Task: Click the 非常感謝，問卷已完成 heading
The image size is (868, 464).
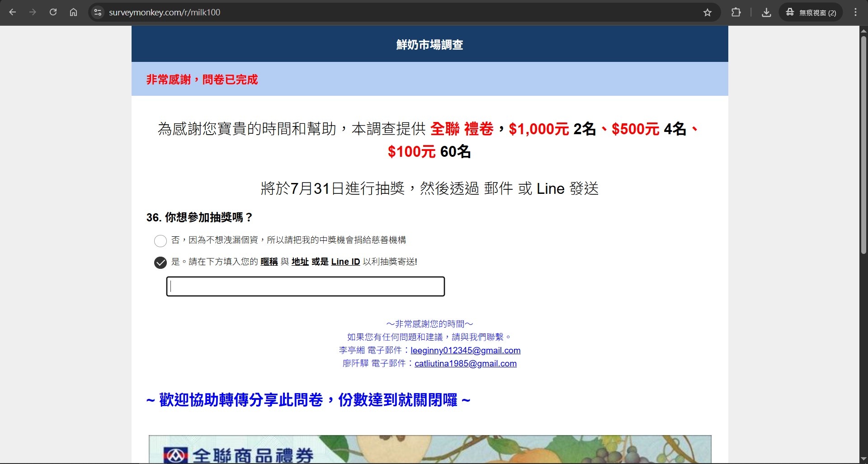Action: click(202, 80)
